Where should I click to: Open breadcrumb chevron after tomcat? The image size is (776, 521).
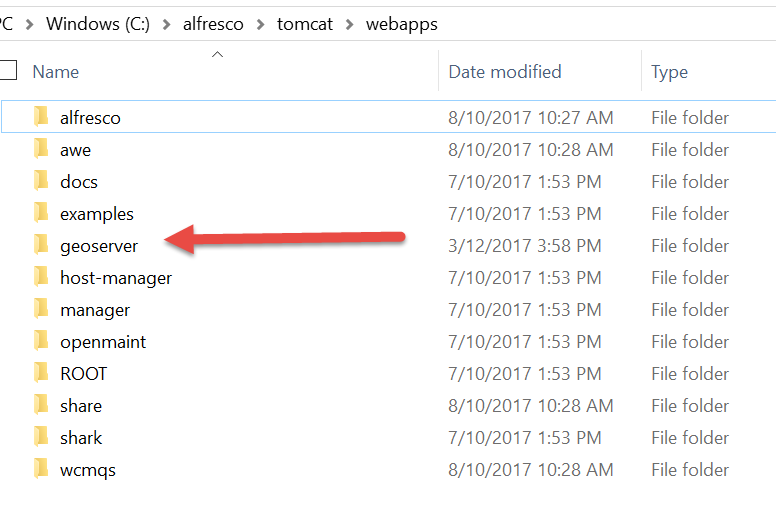point(349,24)
